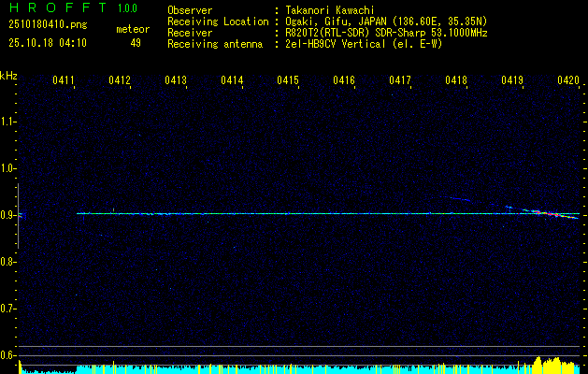Click the meteor count value 49
Screen dimensions: 588x374
tap(136, 43)
